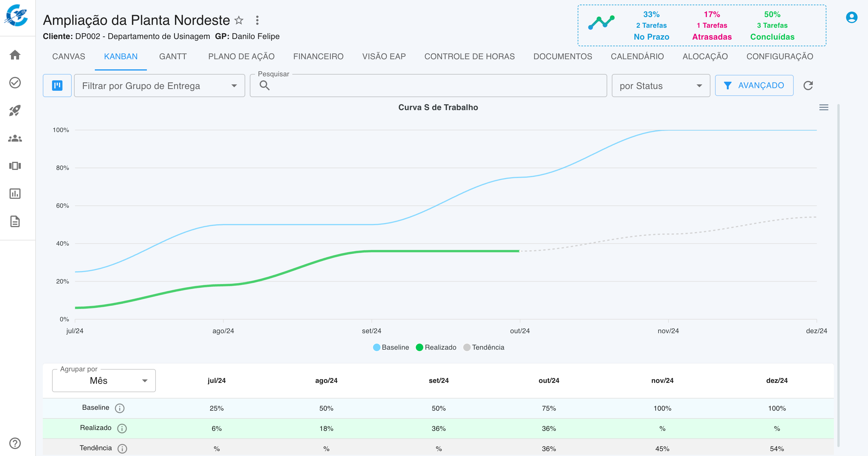Open the three-dot project options menu
The image size is (868, 456).
(257, 20)
